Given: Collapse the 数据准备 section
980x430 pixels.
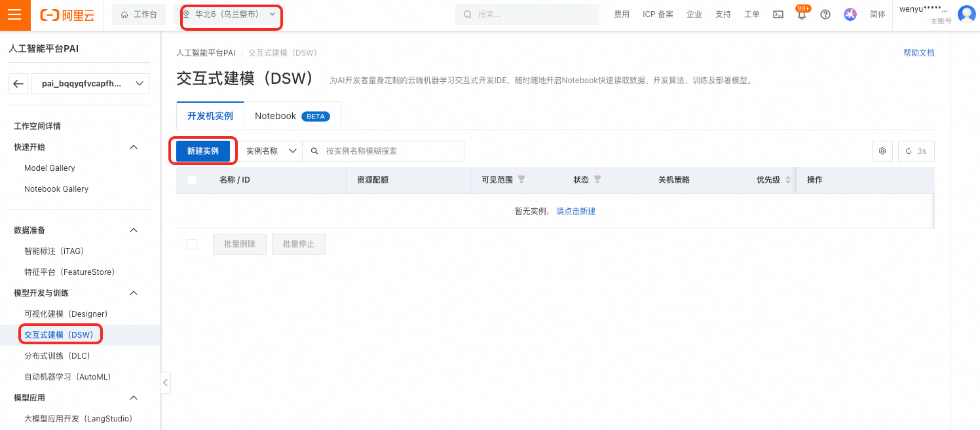Looking at the screenshot, I should pyautogui.click(x=134, y=230).
